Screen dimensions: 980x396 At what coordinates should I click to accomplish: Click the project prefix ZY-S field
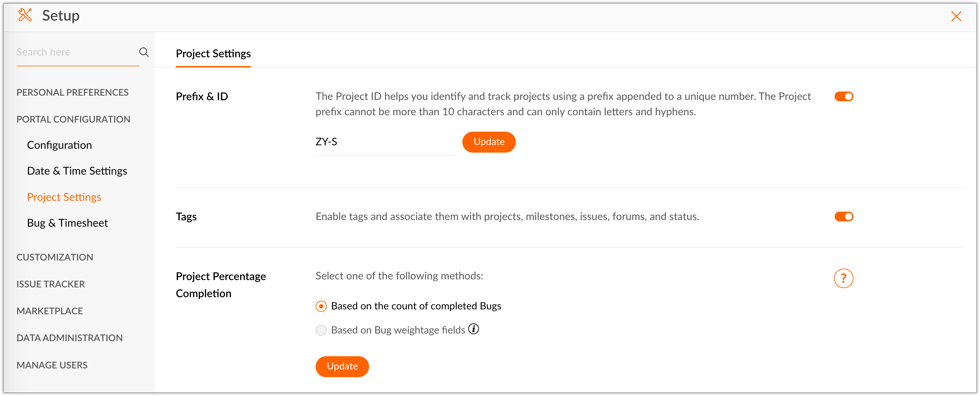(384, 142)
